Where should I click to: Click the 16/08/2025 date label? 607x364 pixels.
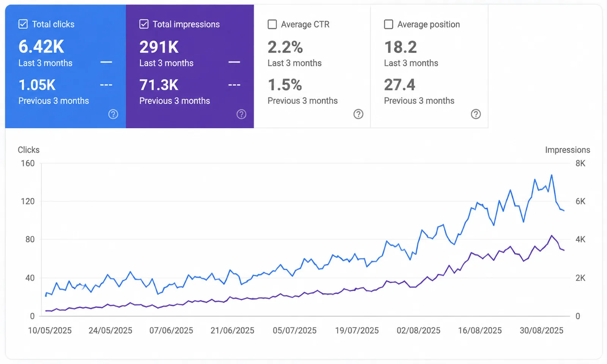coord(480,331)
